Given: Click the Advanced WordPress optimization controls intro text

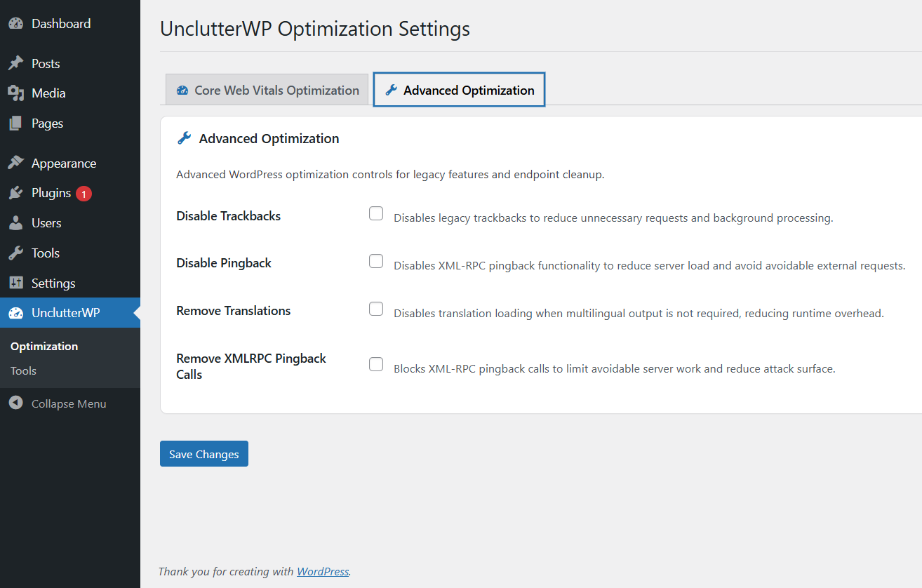Looking at the screenshot, I should click(x=390, y=175).
